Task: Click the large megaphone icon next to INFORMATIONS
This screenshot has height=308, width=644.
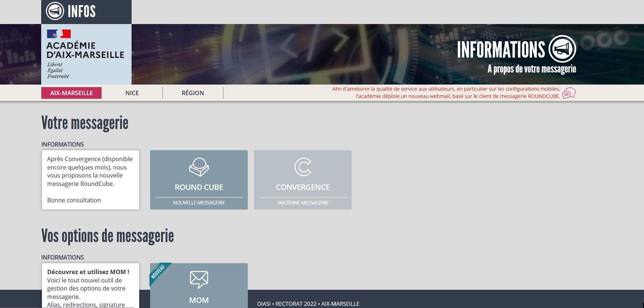Action: coord(562,49)
